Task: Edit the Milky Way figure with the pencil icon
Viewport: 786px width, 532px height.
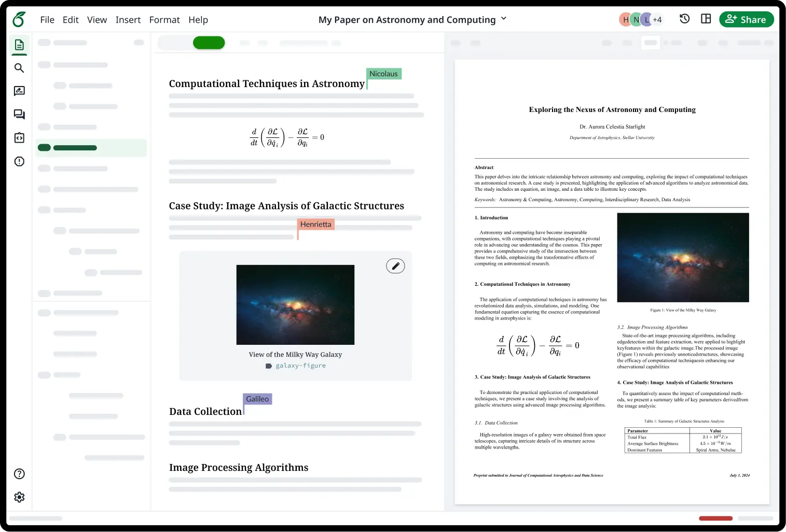Action: (x=395, y=265)
